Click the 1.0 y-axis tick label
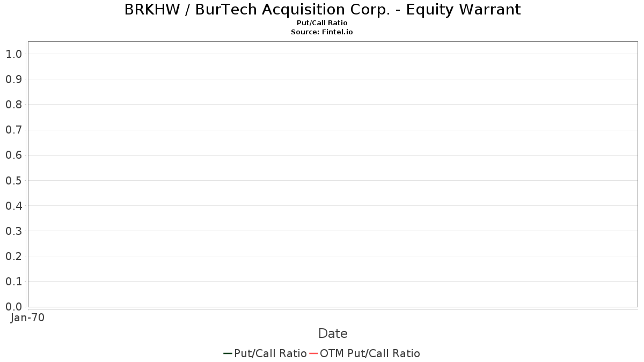Viewport: 644px width, 362px height. point(13,54)
